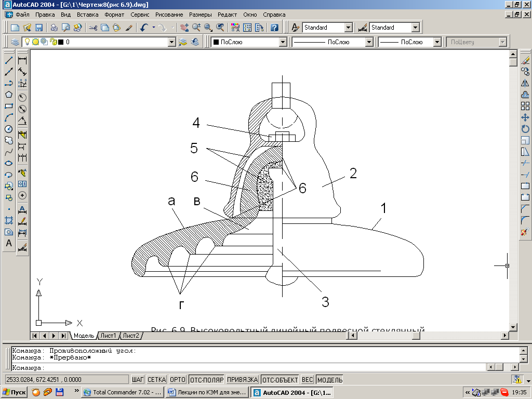
Task: Open the color ПоСлою dropdown
Action: click(283, 42)
